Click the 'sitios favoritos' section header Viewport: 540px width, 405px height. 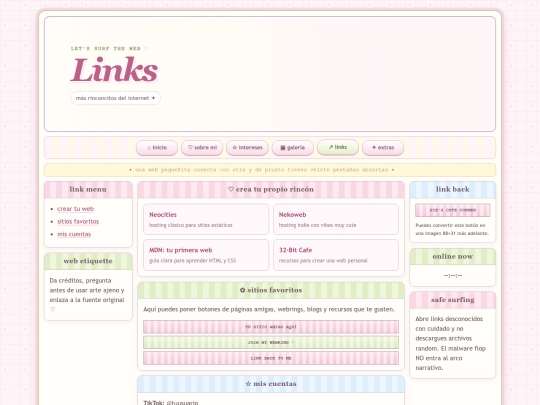271,290
